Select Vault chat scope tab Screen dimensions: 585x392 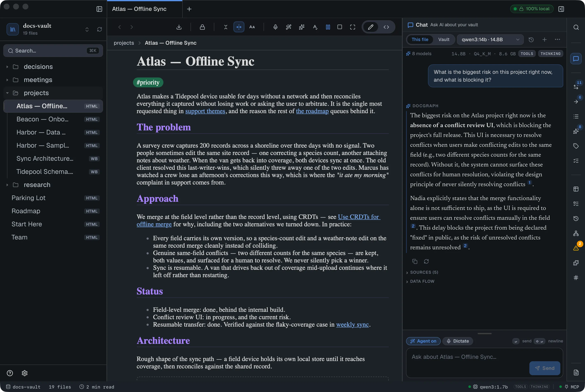pyautogui.click(x=444, y=40)
